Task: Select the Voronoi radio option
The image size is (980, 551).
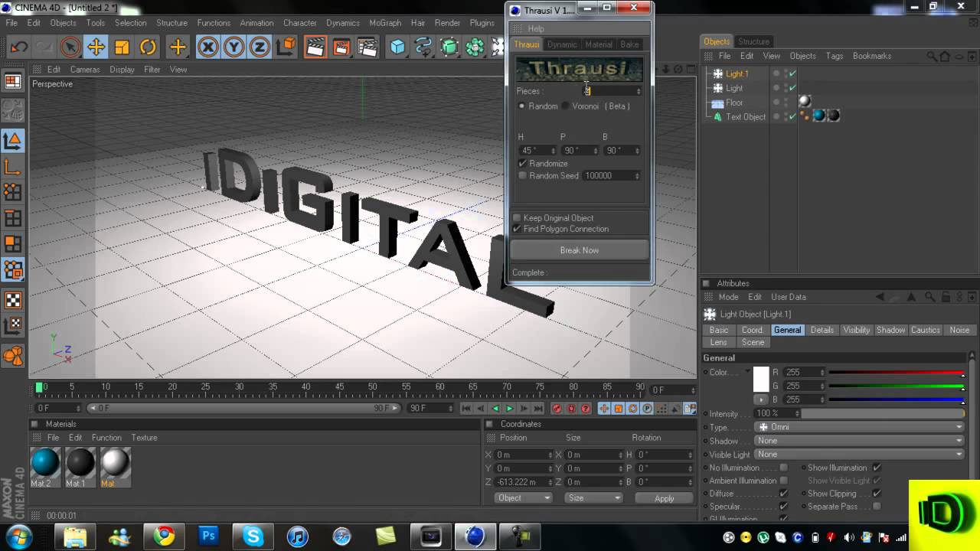Action: 566,106
